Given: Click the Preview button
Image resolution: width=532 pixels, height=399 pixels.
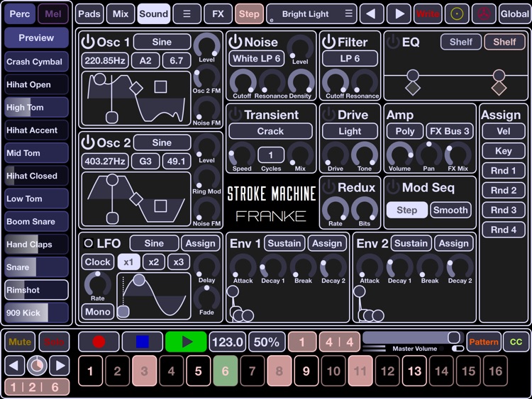Looking at the screenshot, I should coord(36,38).
